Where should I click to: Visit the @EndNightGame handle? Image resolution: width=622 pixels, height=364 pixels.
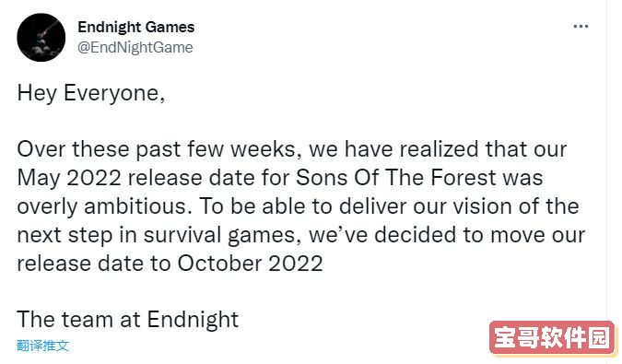(135, 48)
